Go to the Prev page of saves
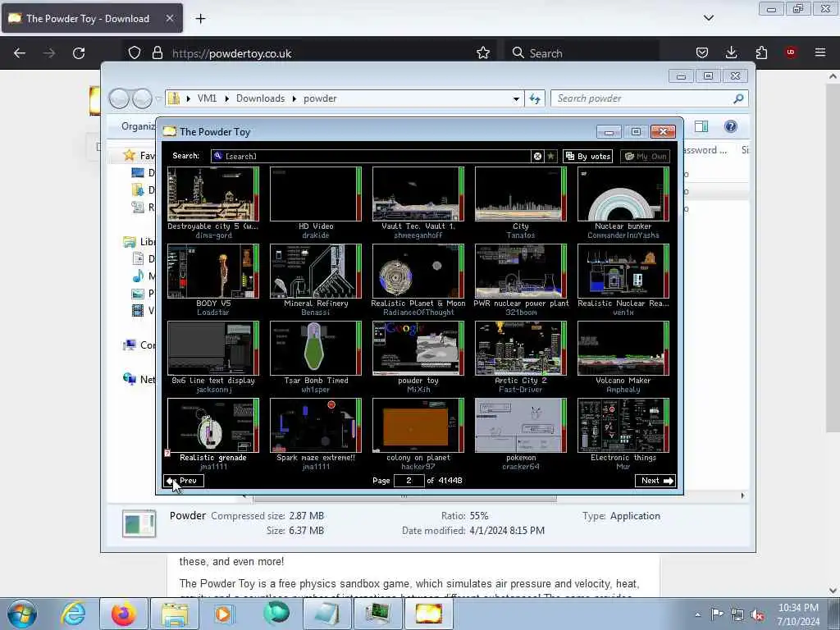 pyautogui.click(x=183, y=481)
